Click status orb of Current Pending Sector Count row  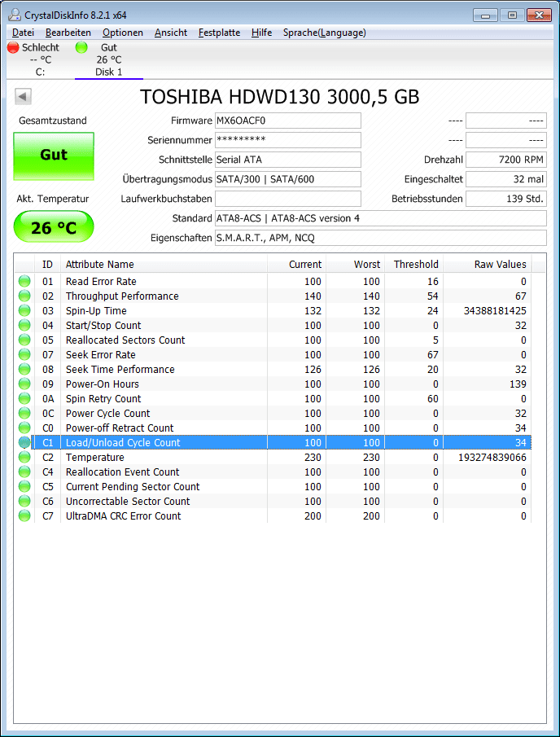24,486
